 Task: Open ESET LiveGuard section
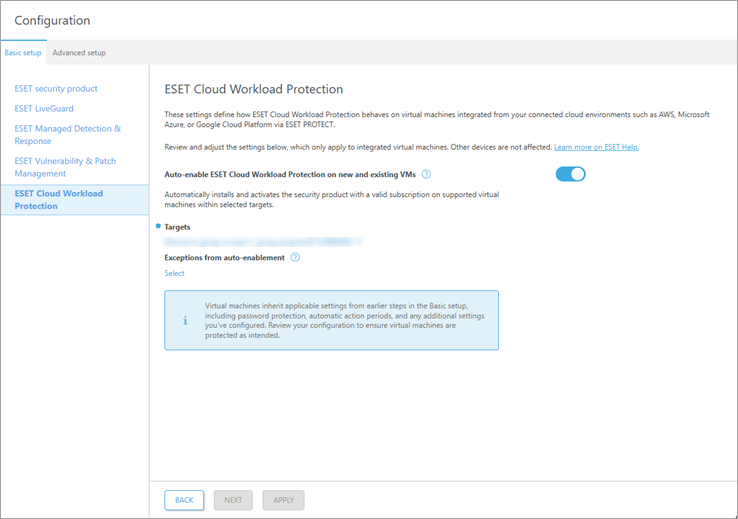coord(44,109)
